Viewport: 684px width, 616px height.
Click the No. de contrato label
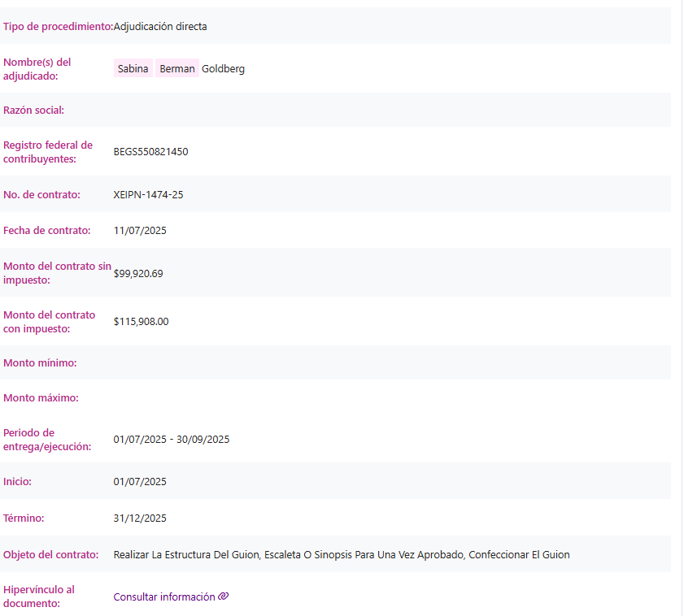tap(41, 194)
